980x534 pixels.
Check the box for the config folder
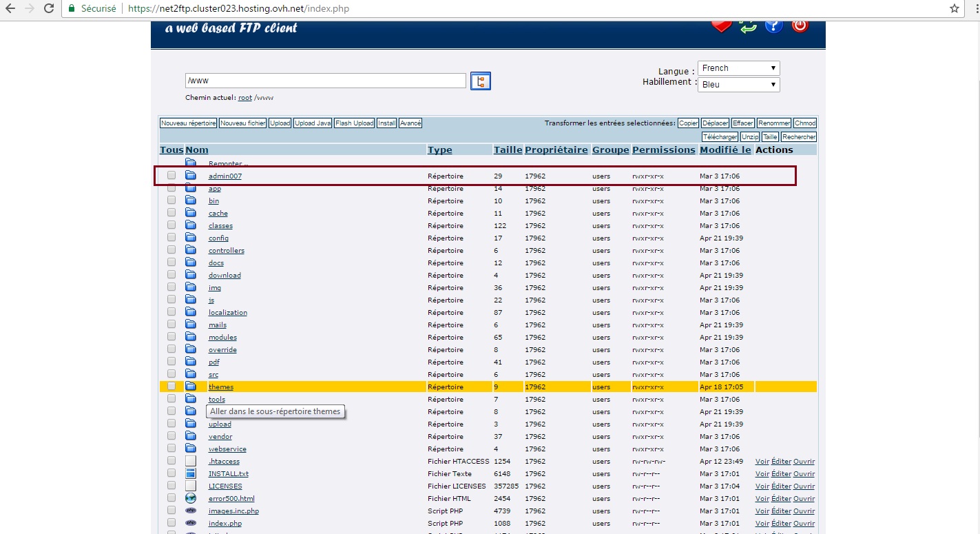(171, 238)
